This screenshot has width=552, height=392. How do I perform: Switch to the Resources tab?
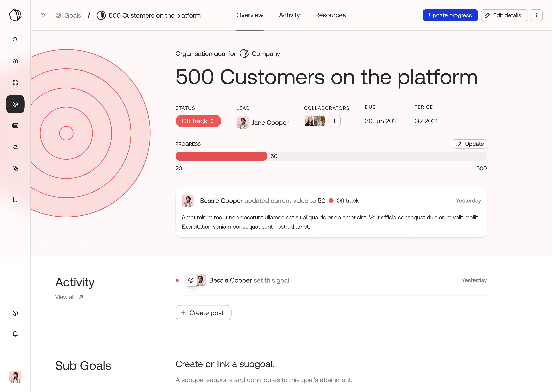[x=330, y=15]
